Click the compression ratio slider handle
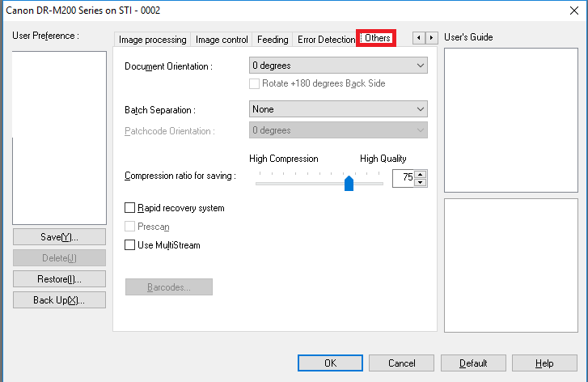The width and height of the screenshot is (588, 382). pyautogui.click(x=349, y=184)
